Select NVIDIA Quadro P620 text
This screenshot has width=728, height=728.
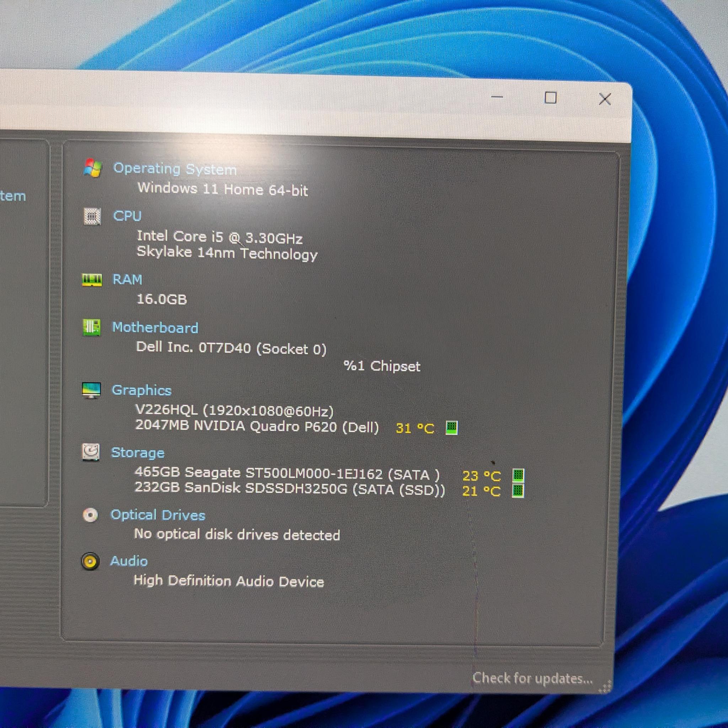[x=257, y=426]
